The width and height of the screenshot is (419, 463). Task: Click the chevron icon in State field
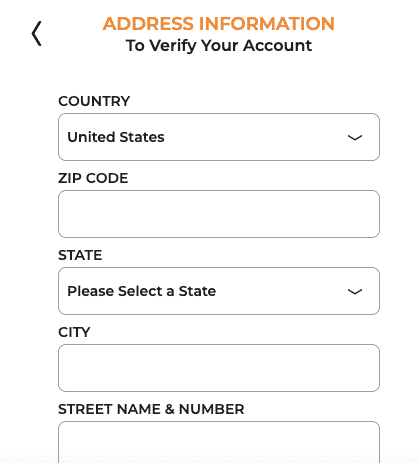pyautogui.click(x=355, y=291)
